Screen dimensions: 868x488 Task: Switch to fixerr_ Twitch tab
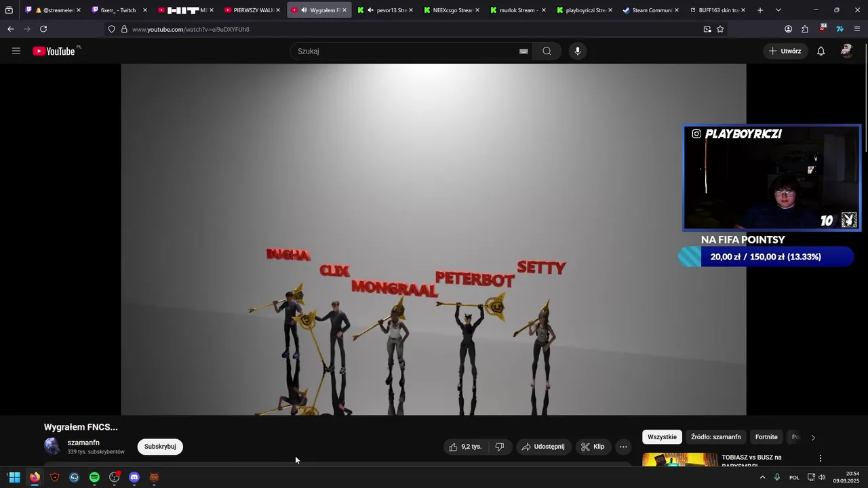(119, 10)
